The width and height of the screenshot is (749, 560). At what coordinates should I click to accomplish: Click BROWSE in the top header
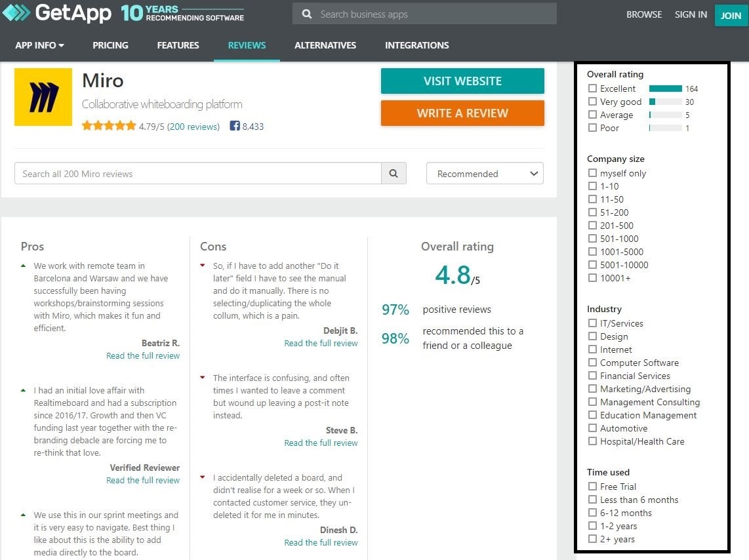(644, 15)
